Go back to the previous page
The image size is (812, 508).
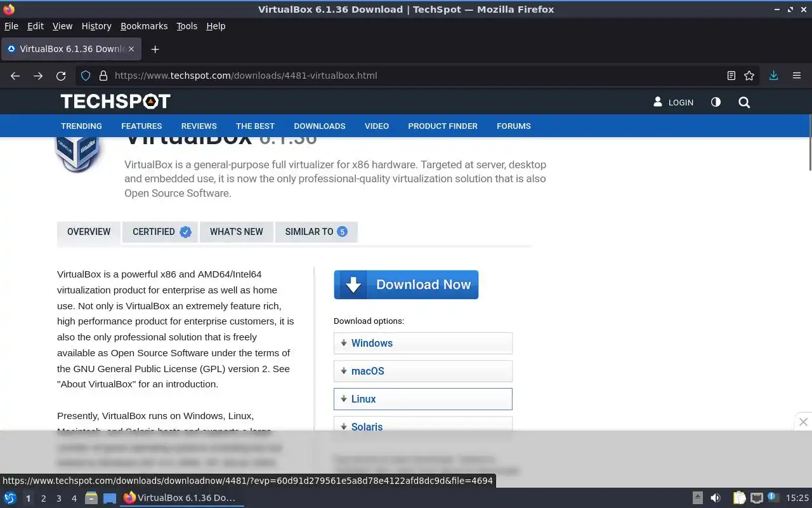pos(15,76)
